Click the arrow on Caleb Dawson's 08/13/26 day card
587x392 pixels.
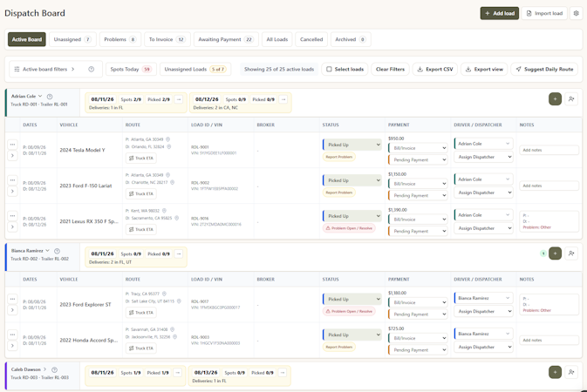coord(283,373)
